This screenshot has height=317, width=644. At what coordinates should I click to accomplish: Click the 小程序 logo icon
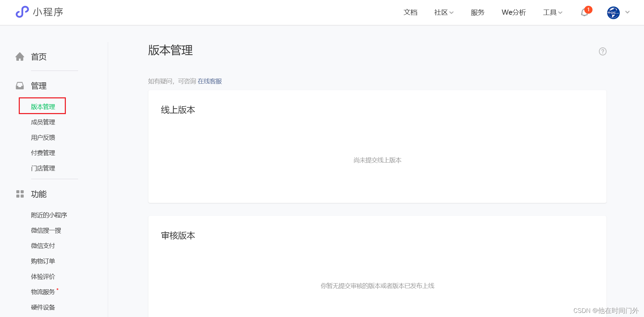point(22,12)
